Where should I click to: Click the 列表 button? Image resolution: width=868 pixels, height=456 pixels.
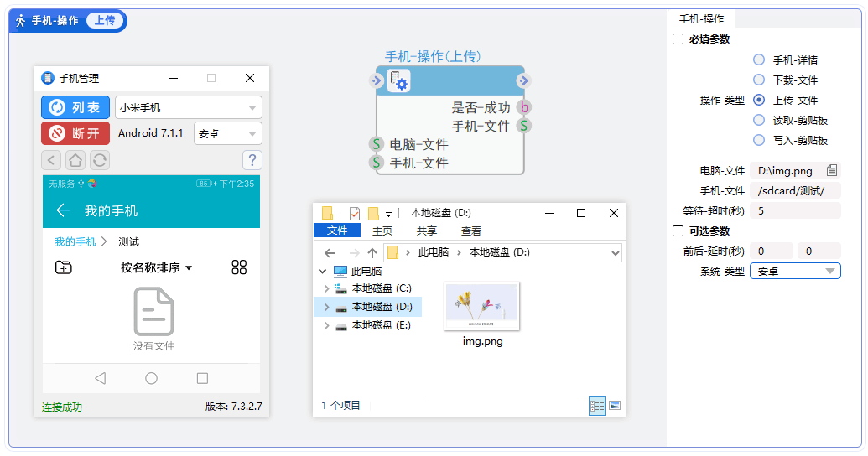click(x=75, y=107)
